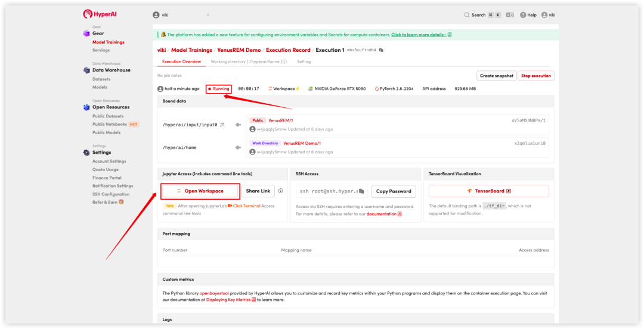Click the SSH command input field
The width and height of the screenshot is (644, 329).
[x=332, y=191]
